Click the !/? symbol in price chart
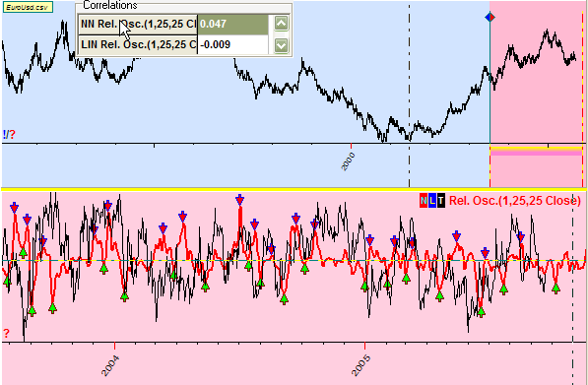Image resolution: width=588 pixels, height=385 pixels. [x=9, y=135]
